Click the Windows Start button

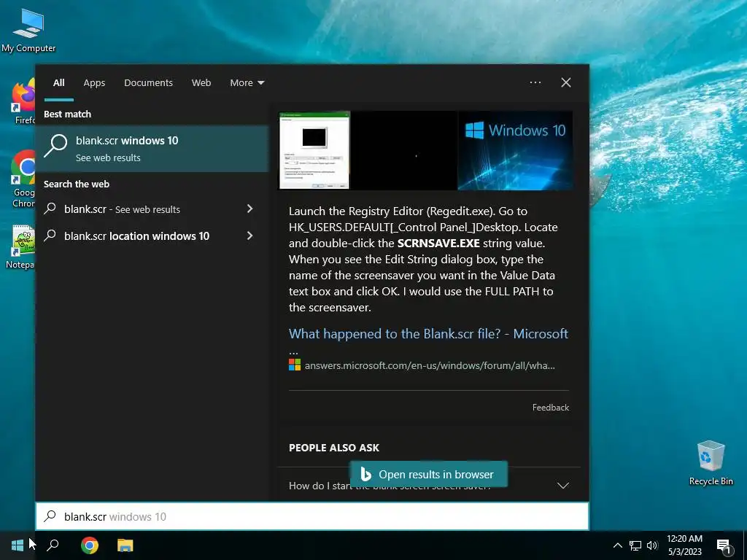pos(18,545)
